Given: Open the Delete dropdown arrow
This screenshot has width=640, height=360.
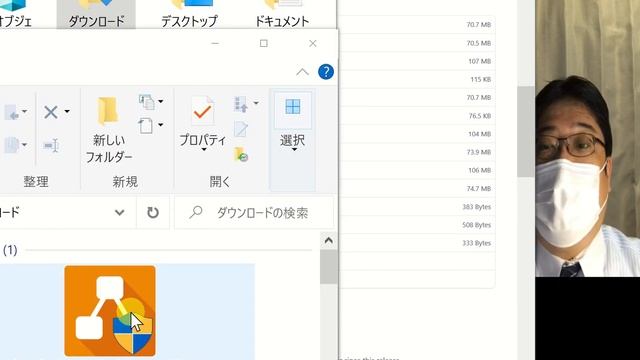Looking at the screenshot, I should (x=67, y=111).
